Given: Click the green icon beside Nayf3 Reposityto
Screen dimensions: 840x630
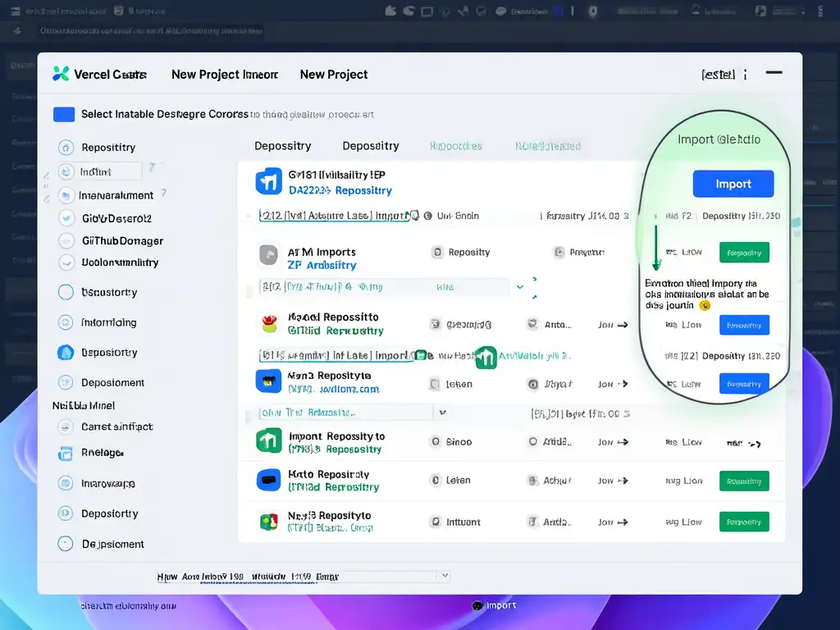Looking at the screenshot, I should (269, 521).
